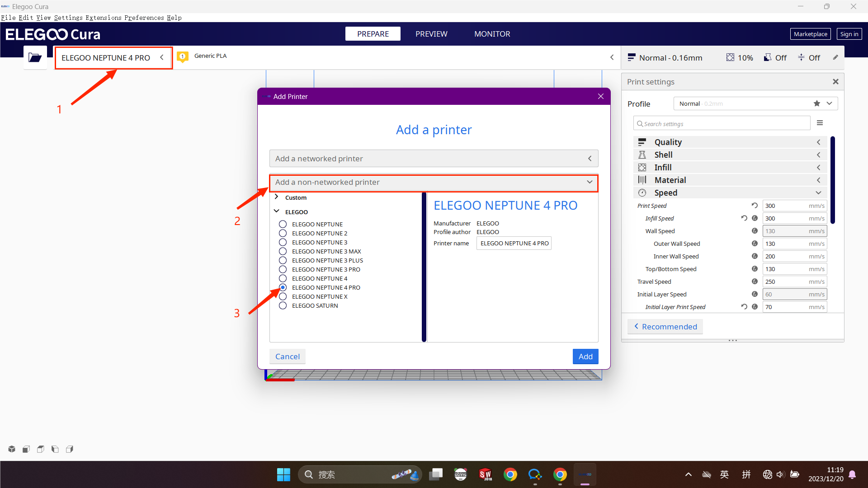Click the pencil icon for custom print settings
The width and height of the screenshot is (868, 488).
(x=835, y=57)
